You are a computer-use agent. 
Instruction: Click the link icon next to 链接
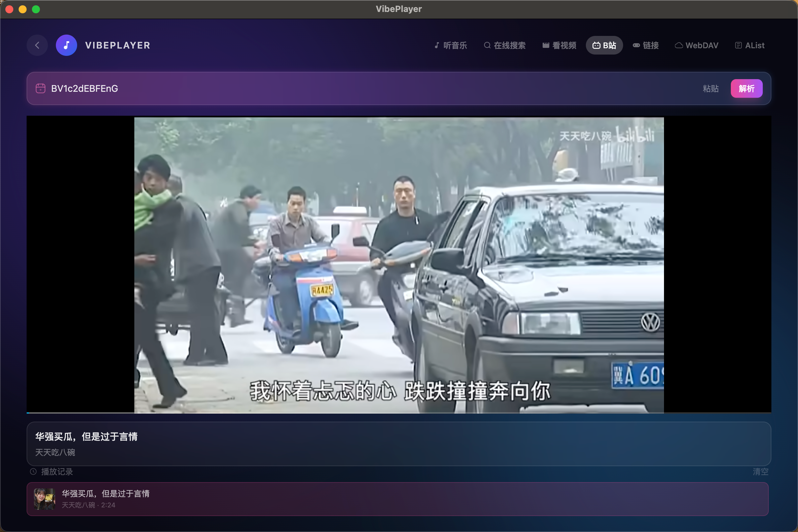click(636, 45)
